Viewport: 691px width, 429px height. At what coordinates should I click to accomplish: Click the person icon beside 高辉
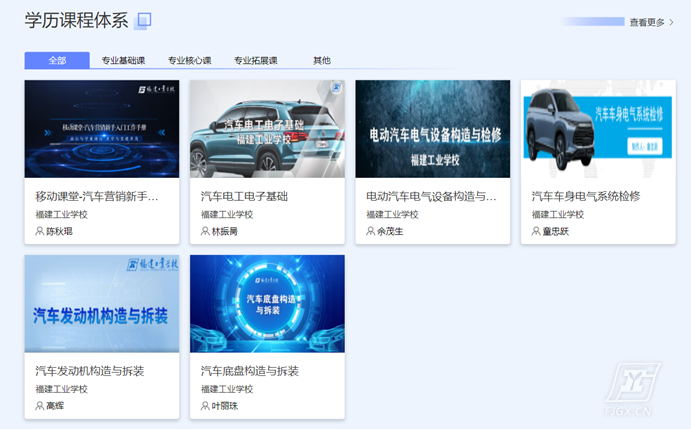40,406
